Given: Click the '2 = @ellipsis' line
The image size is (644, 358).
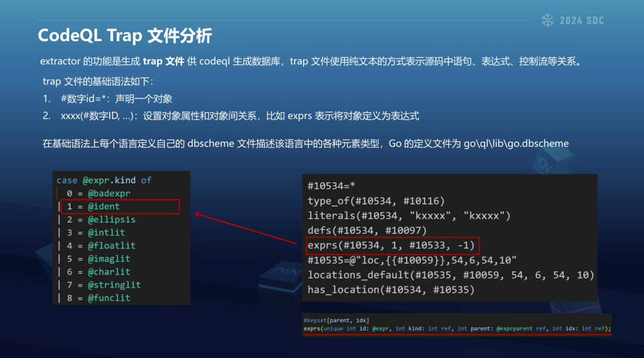Looking at the screenshot, I should (101, 220).
